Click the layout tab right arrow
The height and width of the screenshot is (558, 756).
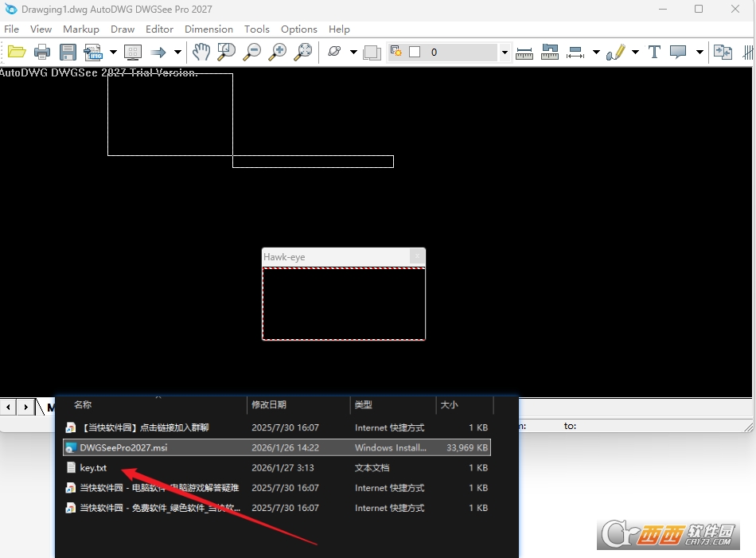[x=25, y=407]
